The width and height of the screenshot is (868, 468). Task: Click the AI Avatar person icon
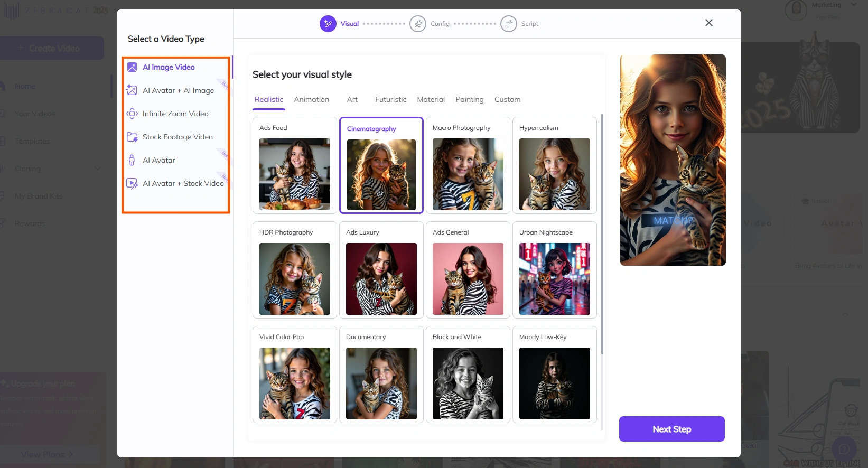(x=132, y=160)
